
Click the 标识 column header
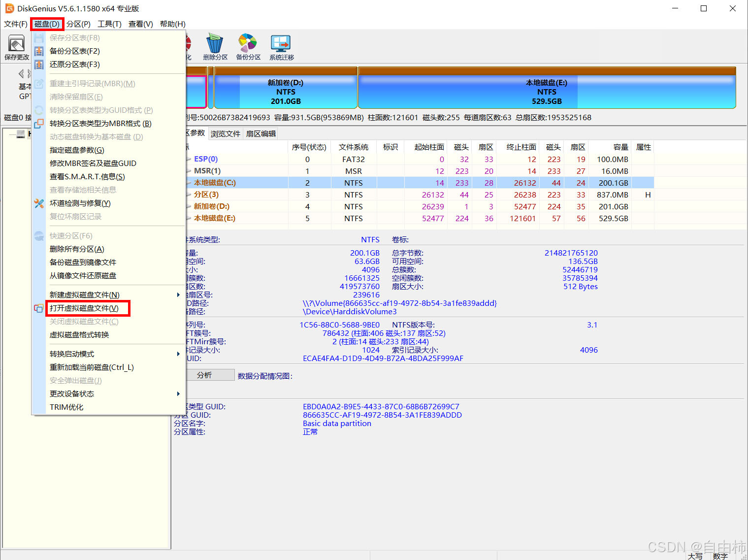(x=390, y=147)
